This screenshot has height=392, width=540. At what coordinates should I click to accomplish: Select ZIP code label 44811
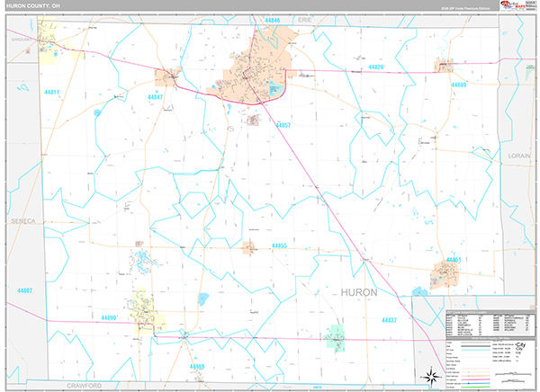[51, 92]
